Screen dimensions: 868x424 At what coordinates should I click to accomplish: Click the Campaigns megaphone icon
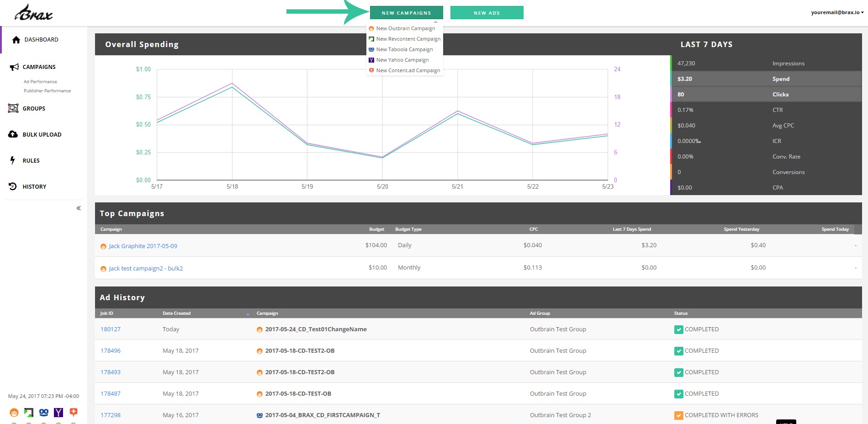coord(14,67)
